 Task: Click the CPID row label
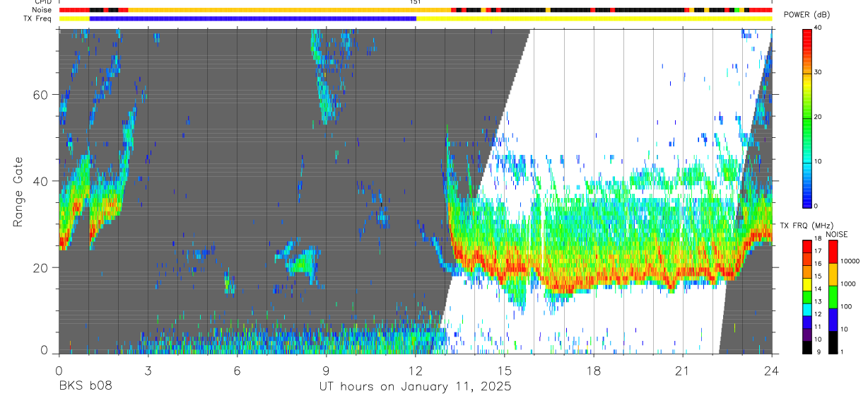tap(43, 2)
